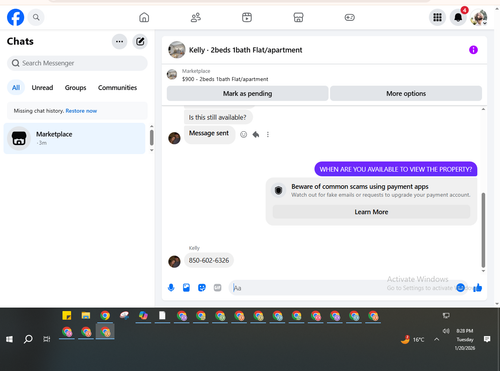Open more actions for Message sent

pyautogui.click(x=268, y=134)
